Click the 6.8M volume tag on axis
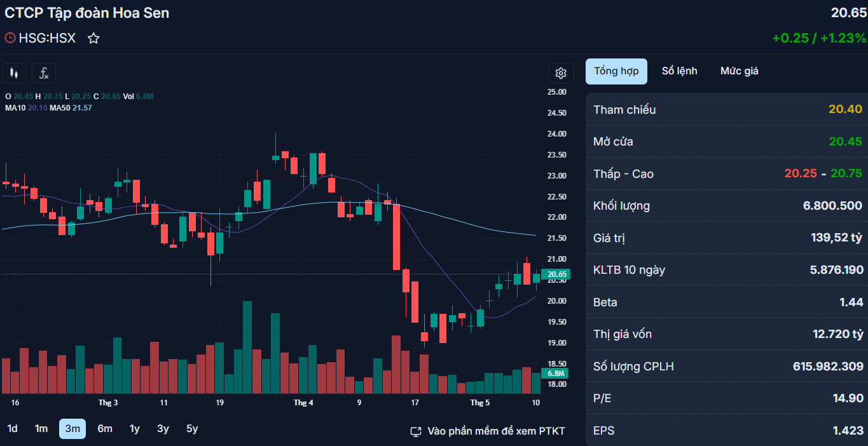 point(555,374)
